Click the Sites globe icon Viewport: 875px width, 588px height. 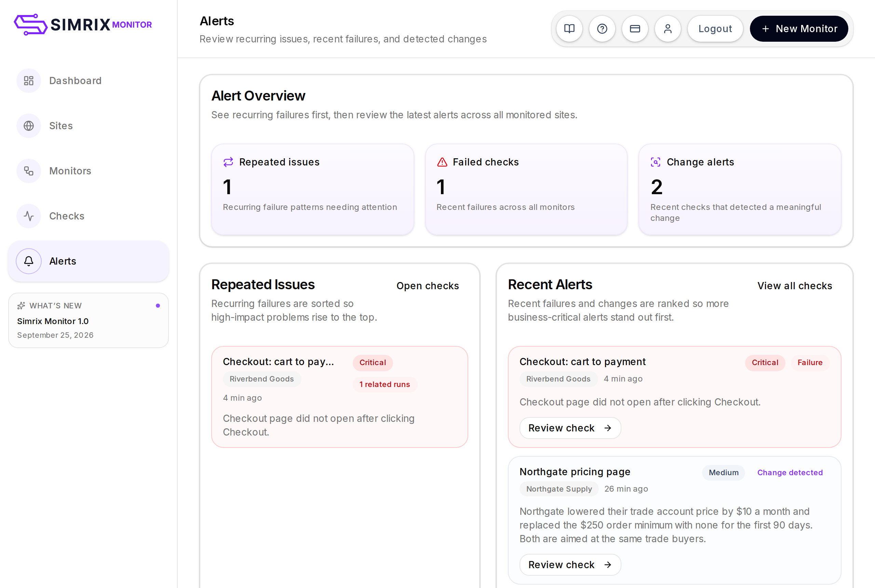28,125
